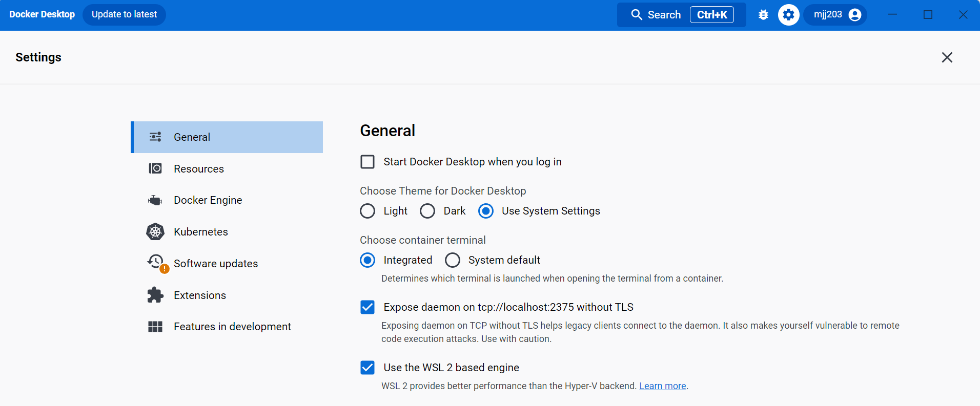Enable Start Docker Desktop when you log in
Viewport: 980px width, 406px height.
click(x=367, y=162)
